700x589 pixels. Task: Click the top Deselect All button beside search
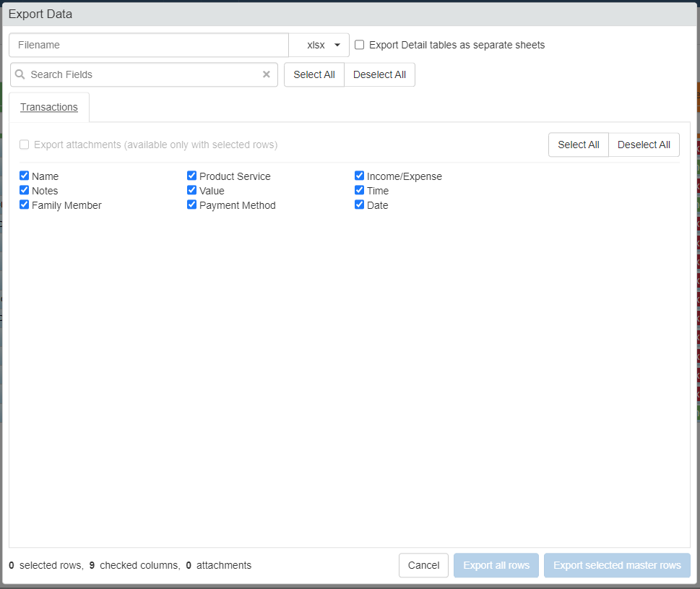379,74
